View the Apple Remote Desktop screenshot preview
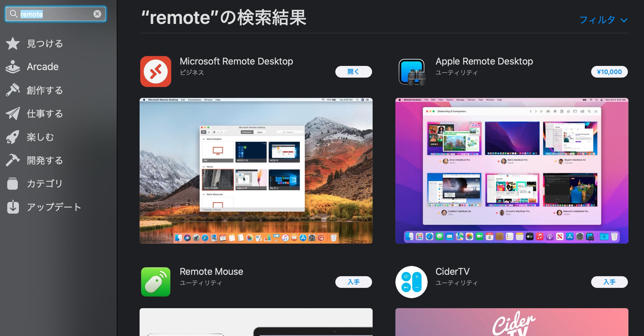Image resolution: width=644 pixels, height=336 pixels. [512, 171]
